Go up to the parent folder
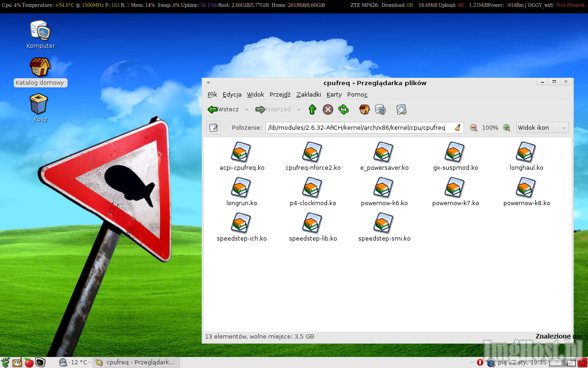This screenshot has height=368, width=588. coord(312,109)
